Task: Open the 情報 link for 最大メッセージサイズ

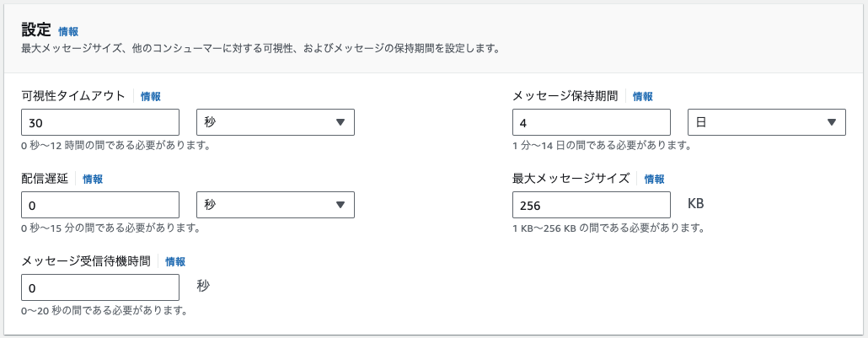Action: [654, 179]
